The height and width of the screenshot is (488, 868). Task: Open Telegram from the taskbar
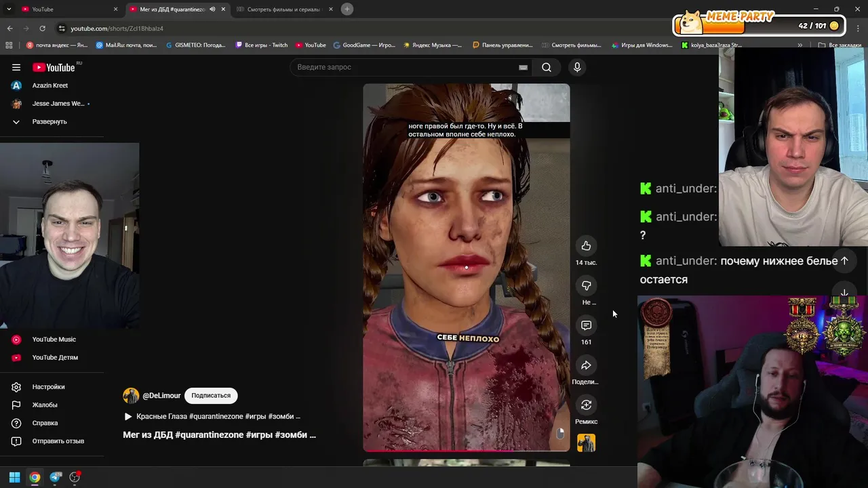pyautogui.click(x=56, y=477)
